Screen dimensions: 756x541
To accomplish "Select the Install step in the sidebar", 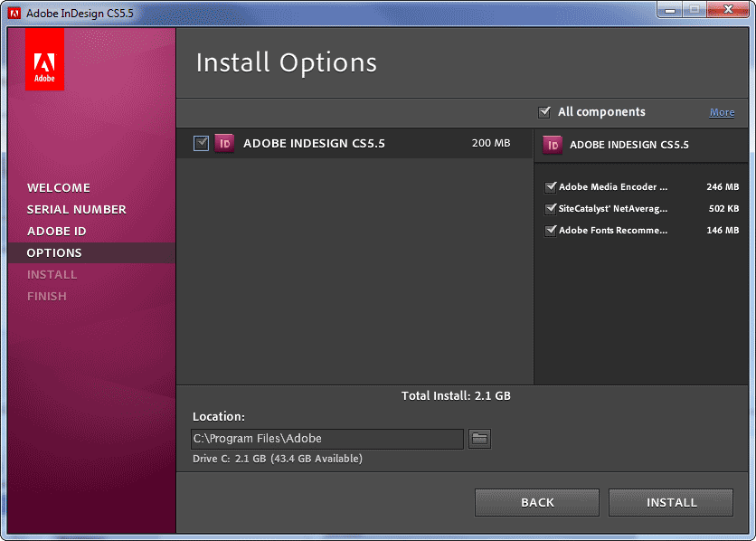I will coord(52,274).
